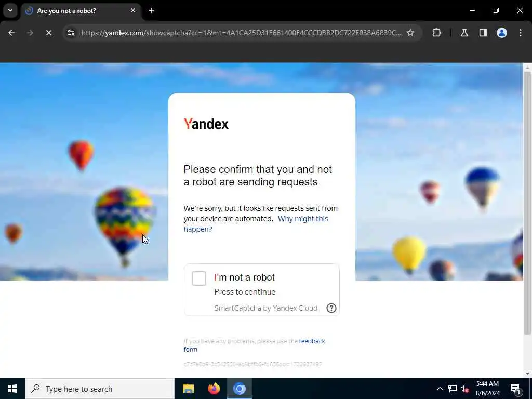
Task: Open the Chrome three-dot menu
Action: click(521, 33)
